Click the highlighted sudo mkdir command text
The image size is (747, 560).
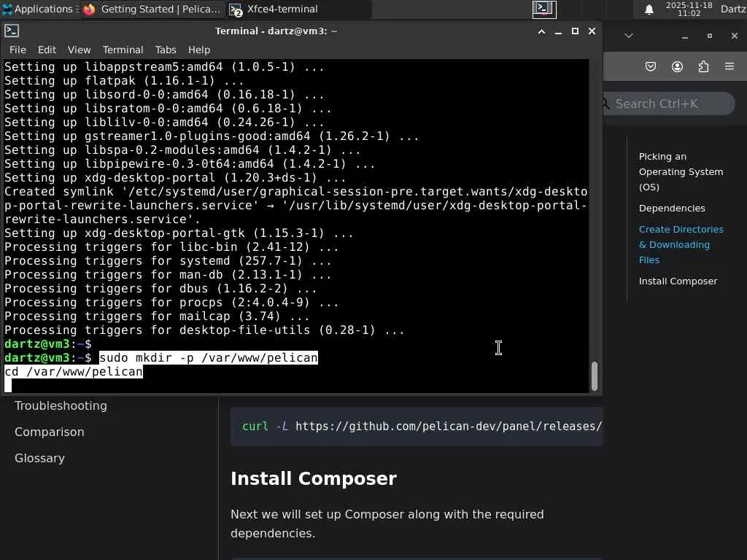[208, 357]
